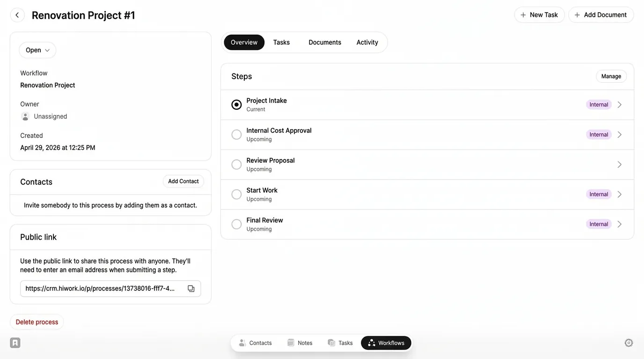Click the Manage steps button
Viewport: 644px width, 359px height.
click(611, 76)
